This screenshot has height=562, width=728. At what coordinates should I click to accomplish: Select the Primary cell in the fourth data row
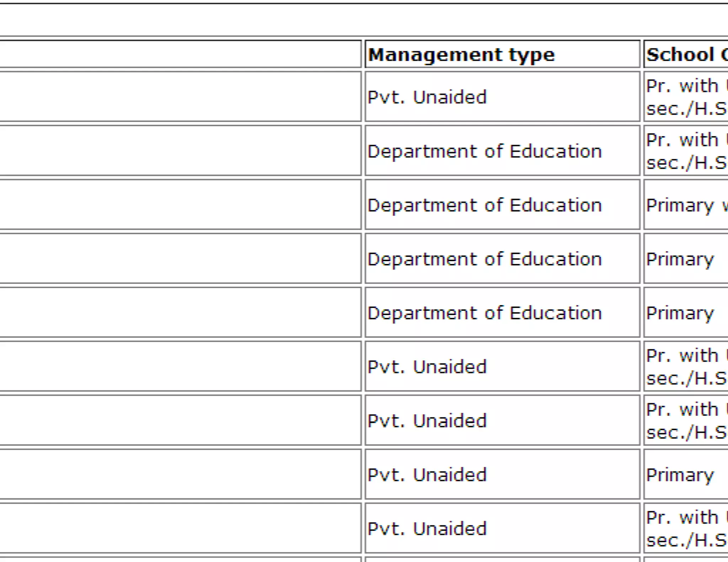pos(680,259)
